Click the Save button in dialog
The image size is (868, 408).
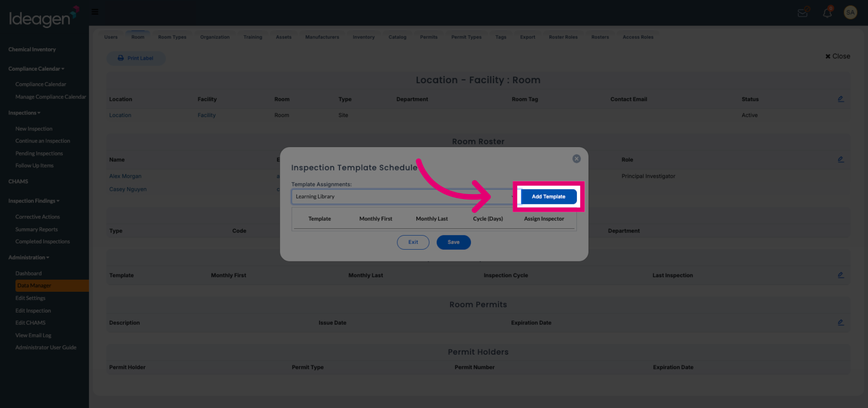pos(453,242)
